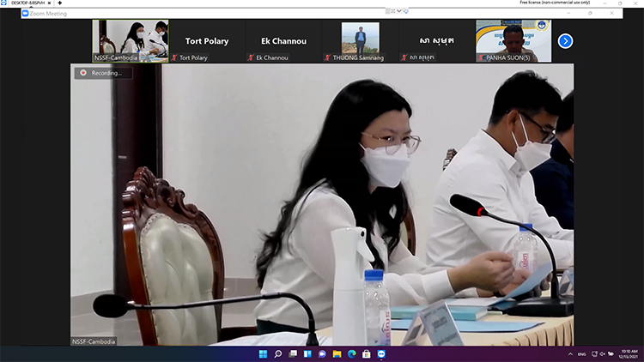Select the DESKTOP-8JBSPVH session tab
Viewport: 644px width, 362px height.
click(x=26, y=3)
